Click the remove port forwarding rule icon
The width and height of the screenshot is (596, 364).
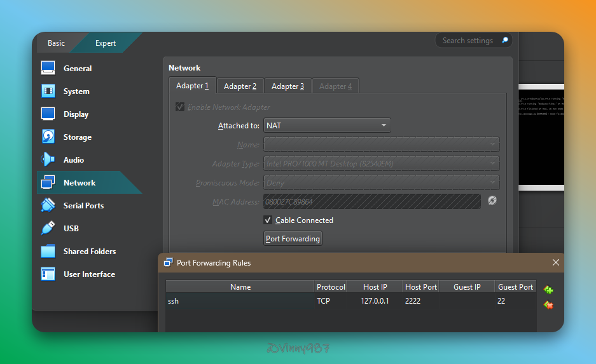tap(548, 306)
